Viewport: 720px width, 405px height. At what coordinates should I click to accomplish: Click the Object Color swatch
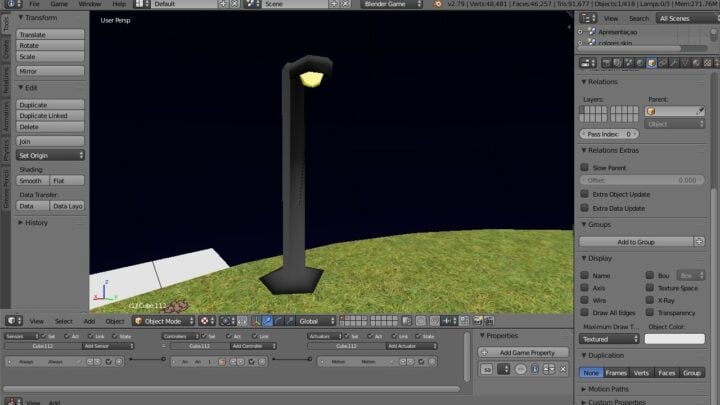coord(675,339)
